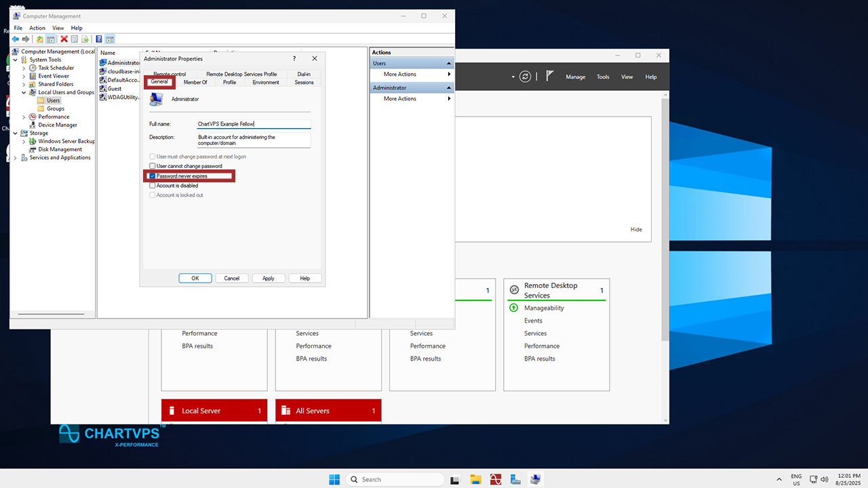Screen dimensions: 868x488
Task: Click the notifications flag icon in Server Manager
Action: coord(551,77)
